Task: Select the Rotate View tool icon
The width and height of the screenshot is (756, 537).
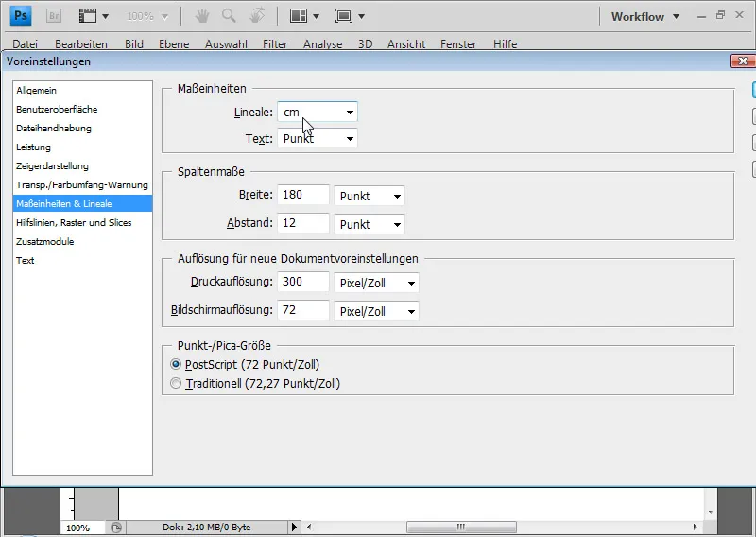Action: pos(257,16)
